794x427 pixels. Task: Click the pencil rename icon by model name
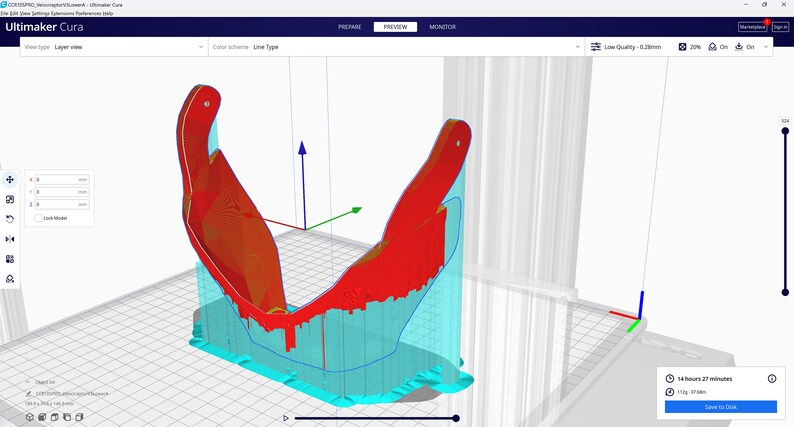point(28,394)
